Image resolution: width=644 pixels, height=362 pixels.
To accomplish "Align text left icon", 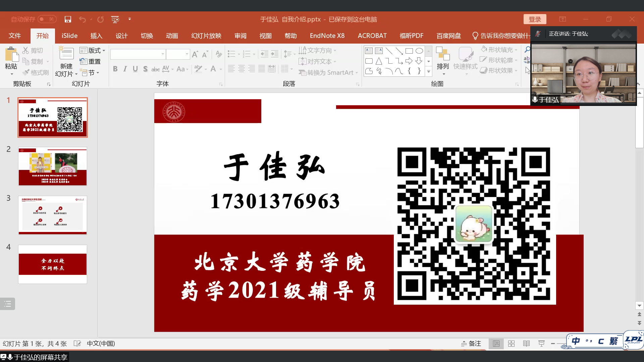I will (x=231, y=69).
